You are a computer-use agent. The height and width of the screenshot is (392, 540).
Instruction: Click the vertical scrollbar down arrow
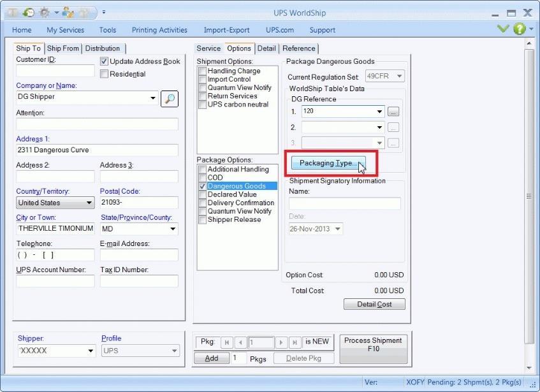click(529, 368)
